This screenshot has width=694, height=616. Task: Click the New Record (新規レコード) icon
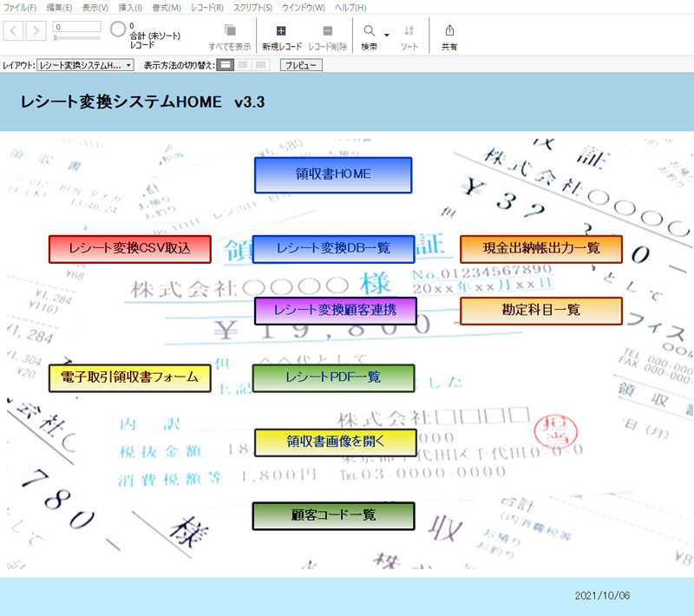(x=281, y=30)
